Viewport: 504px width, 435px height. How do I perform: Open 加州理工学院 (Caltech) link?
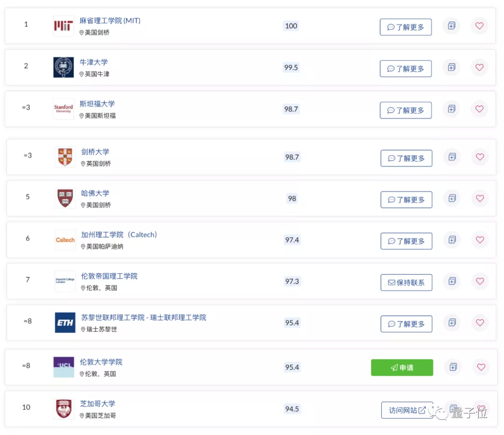pyautogui.click(x=119, y=235)
